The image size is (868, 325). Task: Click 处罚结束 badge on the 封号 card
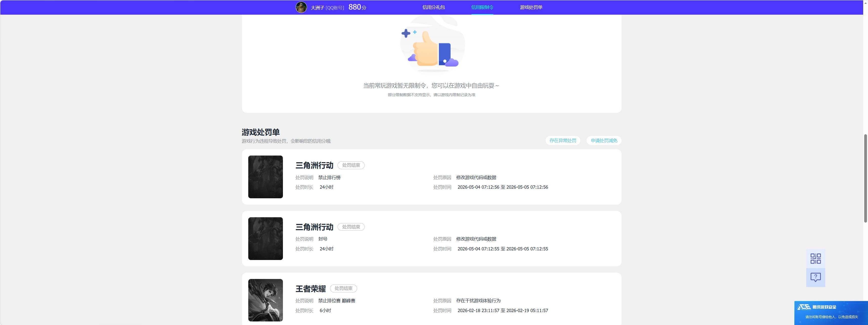pyautogui.click(x=351, y=227)
